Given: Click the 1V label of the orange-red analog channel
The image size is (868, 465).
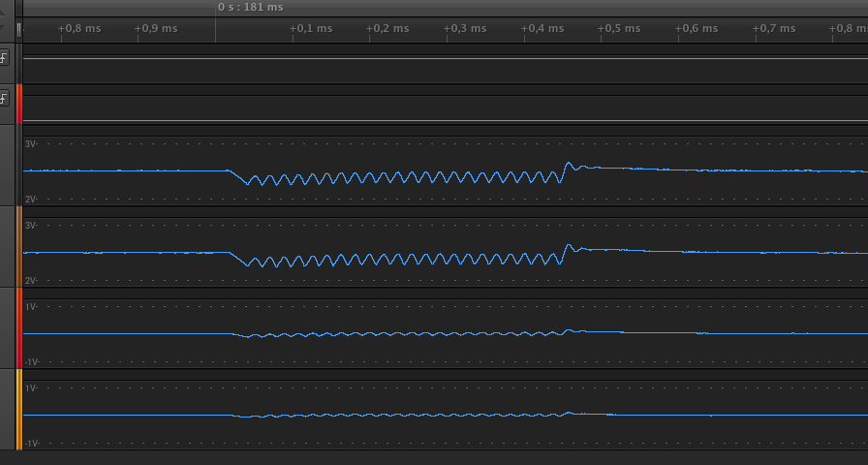Looking at the screenshot, I should click(31, 307).
